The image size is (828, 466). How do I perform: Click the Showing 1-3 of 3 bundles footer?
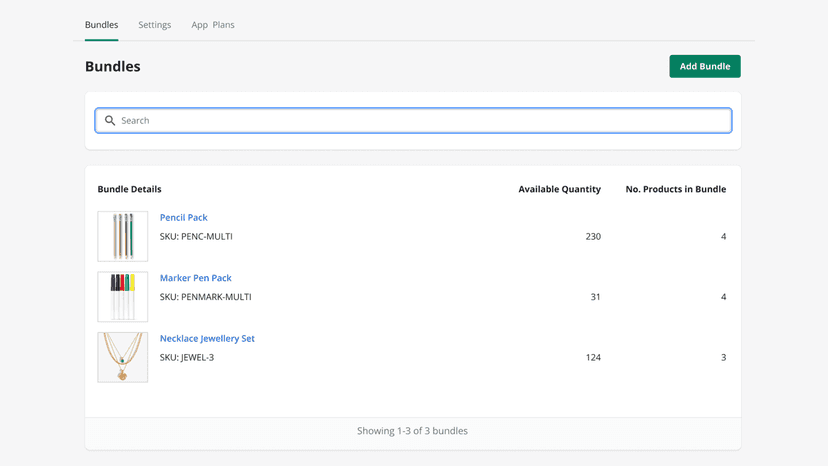click(412, 431)
